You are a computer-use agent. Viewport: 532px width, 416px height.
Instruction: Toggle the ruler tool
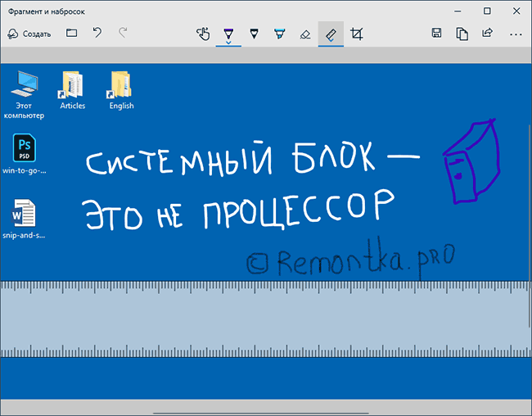pyautogui.click(x=331, y=34)
